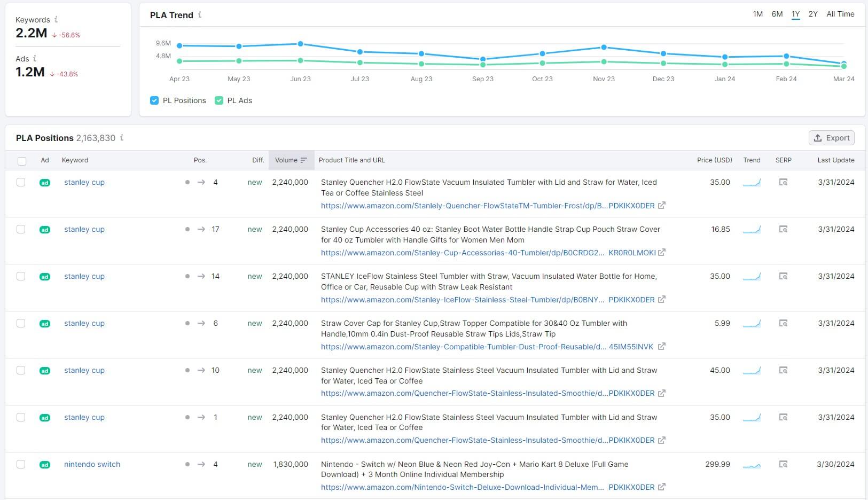Viewport: 868px width, 500px height.
Task: Switch chart range to All Time
Action: pos(840,14)
